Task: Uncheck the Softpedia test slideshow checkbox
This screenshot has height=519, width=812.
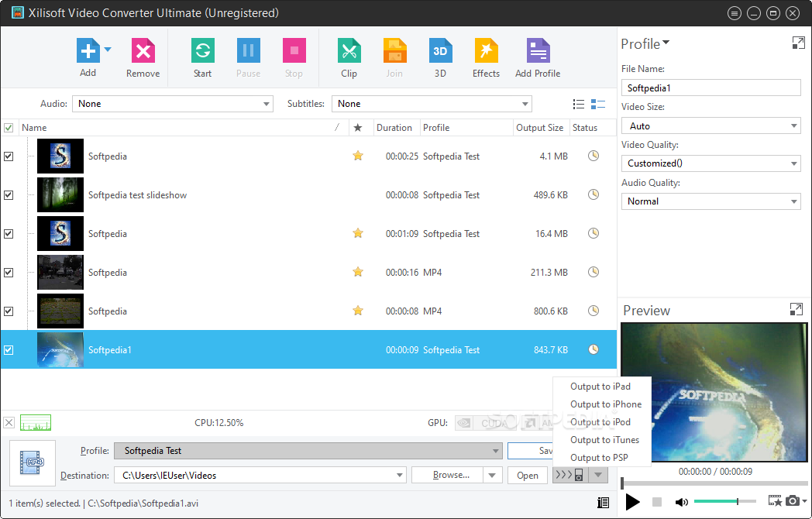Action: click(x=9, y=194)
